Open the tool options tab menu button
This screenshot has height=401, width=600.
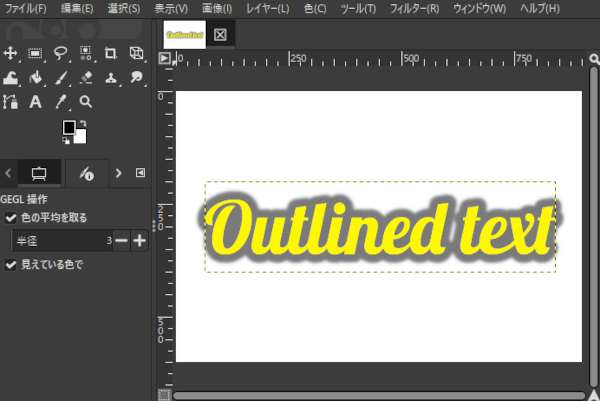point(140,172)
